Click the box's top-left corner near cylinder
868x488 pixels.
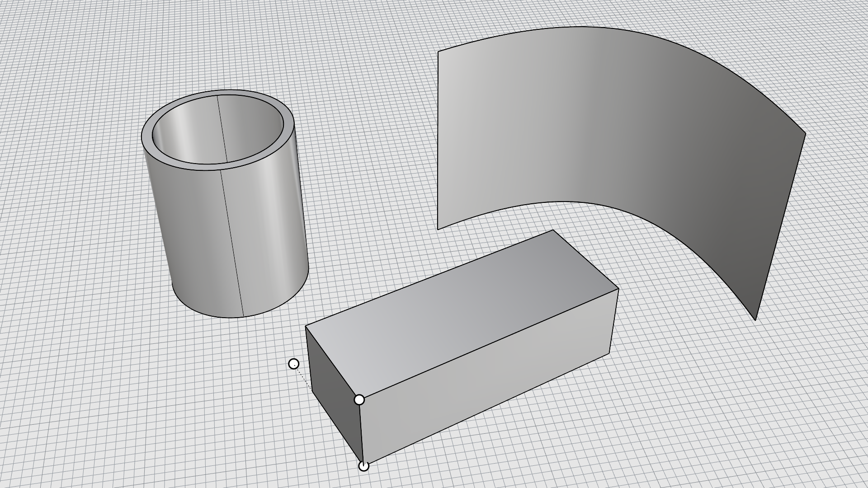coord(306,326)
